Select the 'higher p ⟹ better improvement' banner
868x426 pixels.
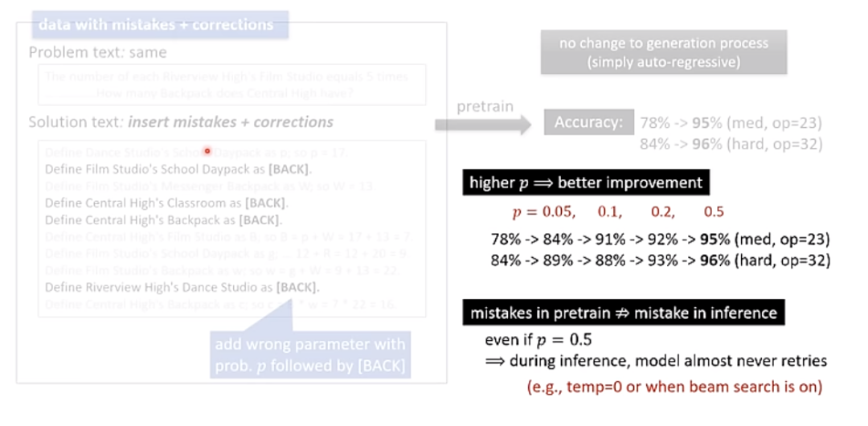coord(586,182)
